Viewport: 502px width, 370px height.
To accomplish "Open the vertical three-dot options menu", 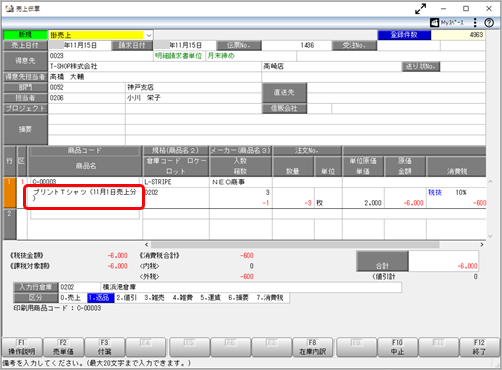I will pos(475,23).
